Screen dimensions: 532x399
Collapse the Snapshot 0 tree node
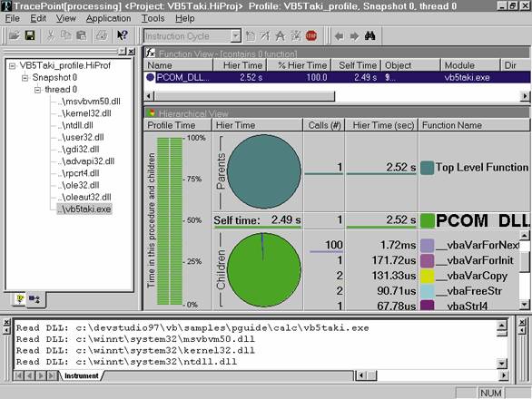pos(25,78)
